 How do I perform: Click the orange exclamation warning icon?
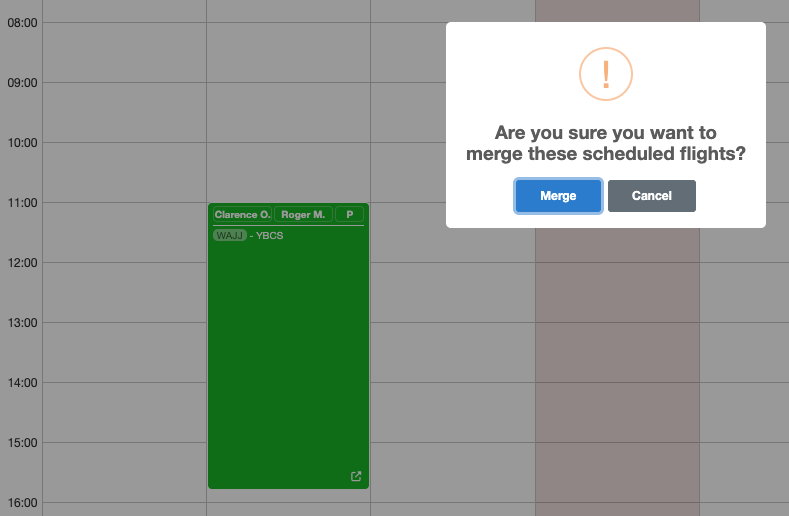click(606, 75)
